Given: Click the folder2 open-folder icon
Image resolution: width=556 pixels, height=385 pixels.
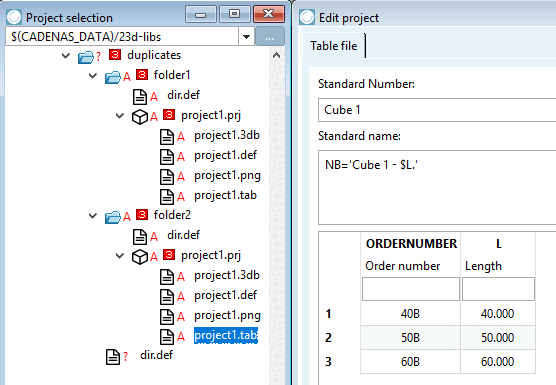Looking at the screenshot, I should point(113,217).
